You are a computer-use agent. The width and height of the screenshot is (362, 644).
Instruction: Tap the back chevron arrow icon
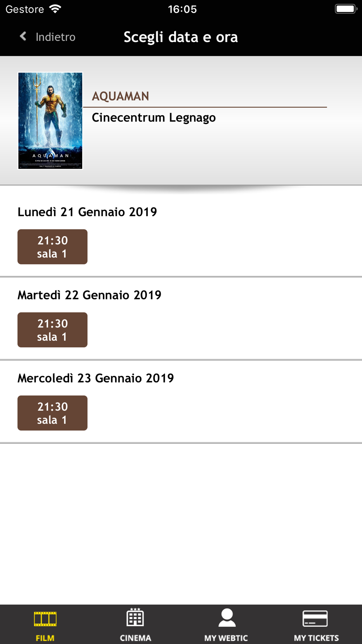coord(23,36)
